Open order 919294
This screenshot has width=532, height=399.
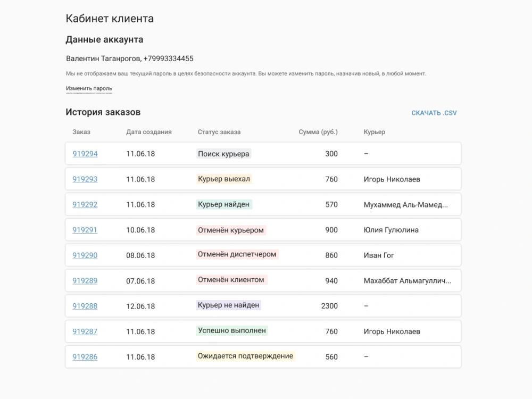pos(85,154)
